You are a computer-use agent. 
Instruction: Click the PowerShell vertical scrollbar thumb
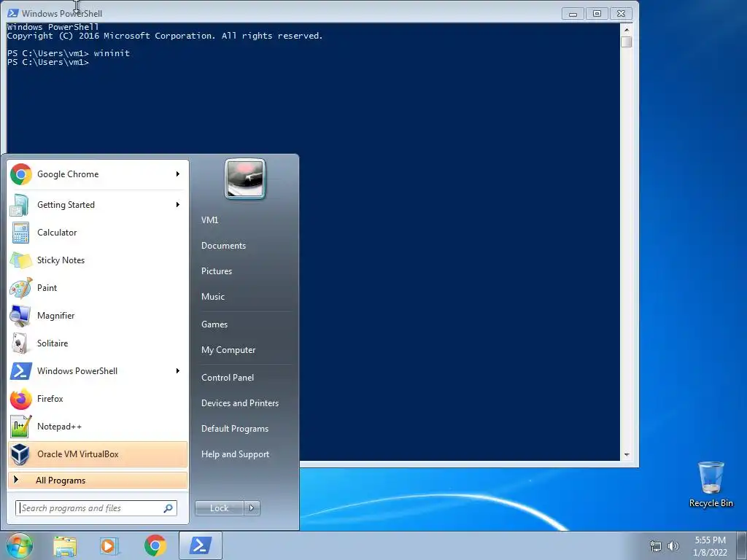click(627, 42)
